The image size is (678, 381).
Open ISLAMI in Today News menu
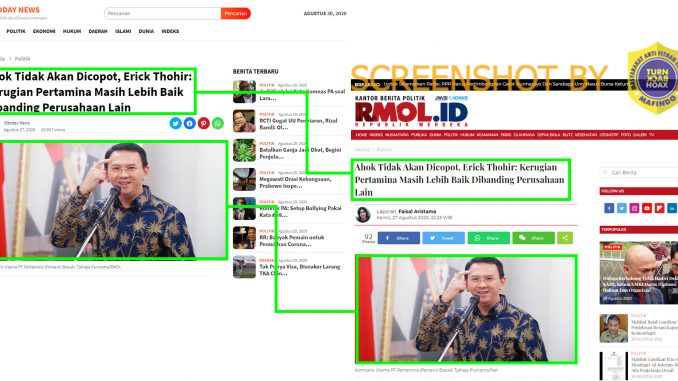click(123, 31)
